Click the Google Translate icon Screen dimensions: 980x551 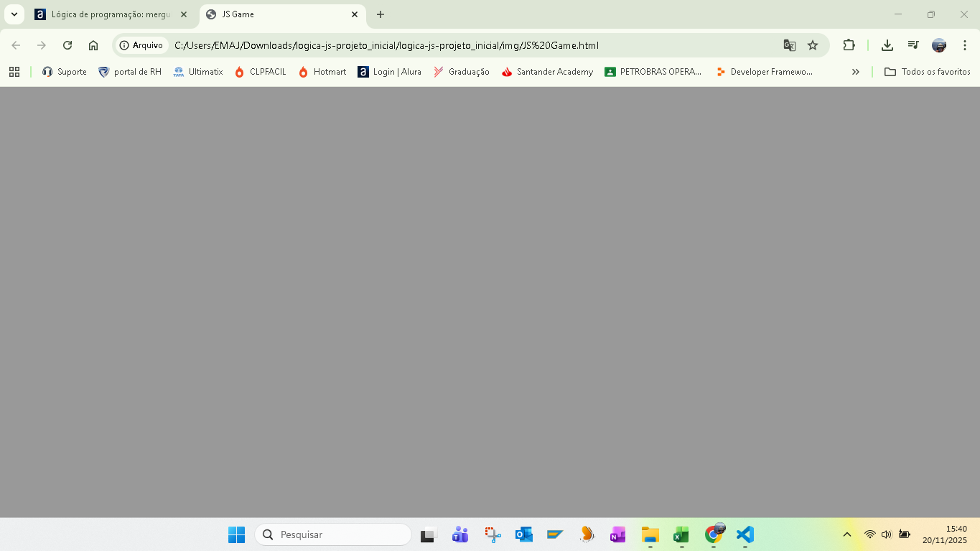[x=790, y=45]
